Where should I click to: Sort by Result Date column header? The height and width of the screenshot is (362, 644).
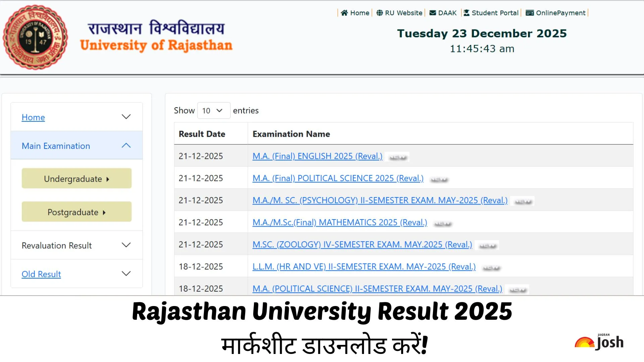click(x=202, y=134)
